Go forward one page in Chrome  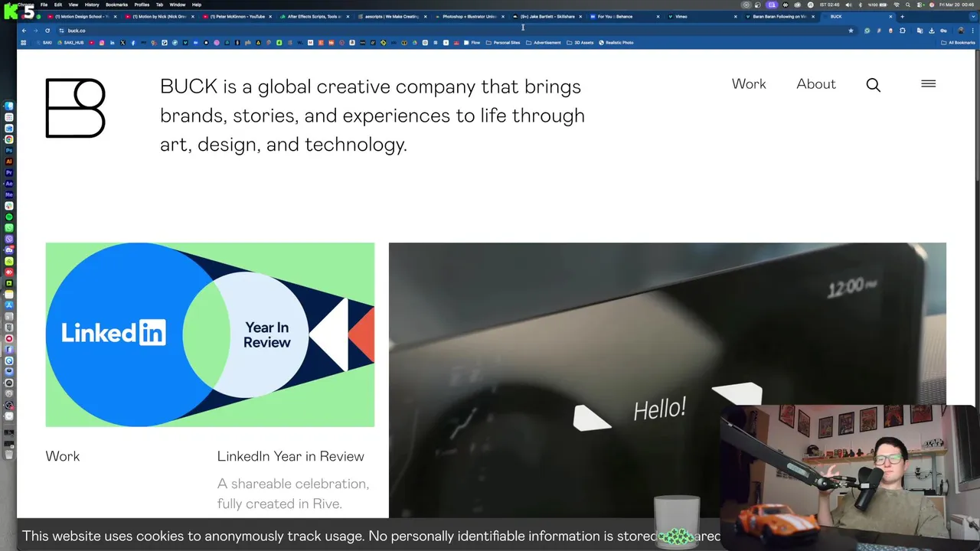[35, 31]
